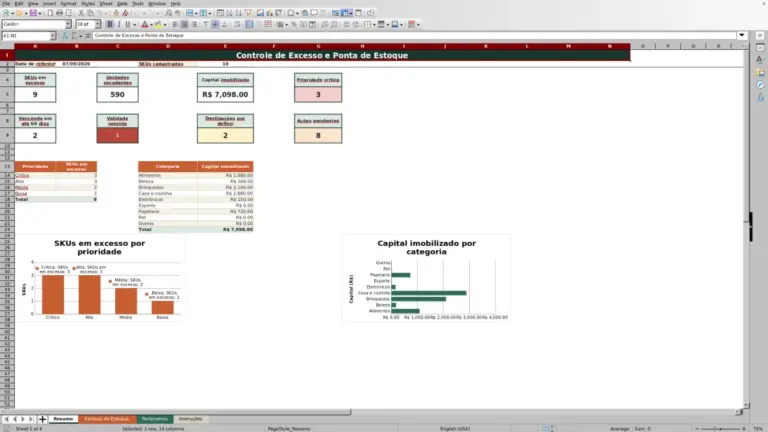This screenshot has height=432, width=768.
Task: Click the Merge and Center Cells icon
Action: tap(249, 24)
